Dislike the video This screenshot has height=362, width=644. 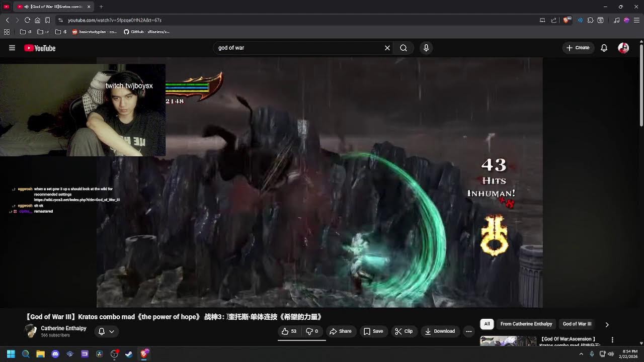(312, 331)
